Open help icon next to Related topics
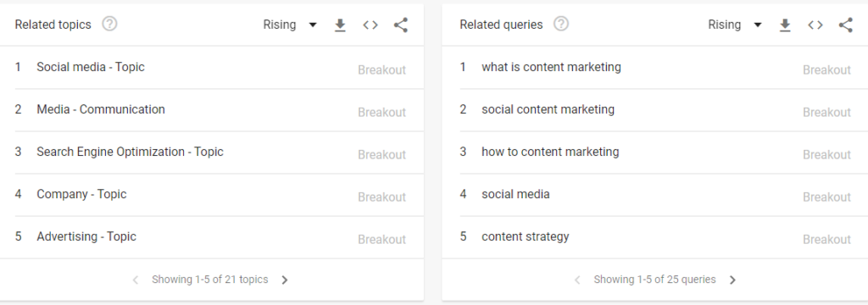Image resolution: width=868 pixels, height=305 pixels. (x=109, y=25)
